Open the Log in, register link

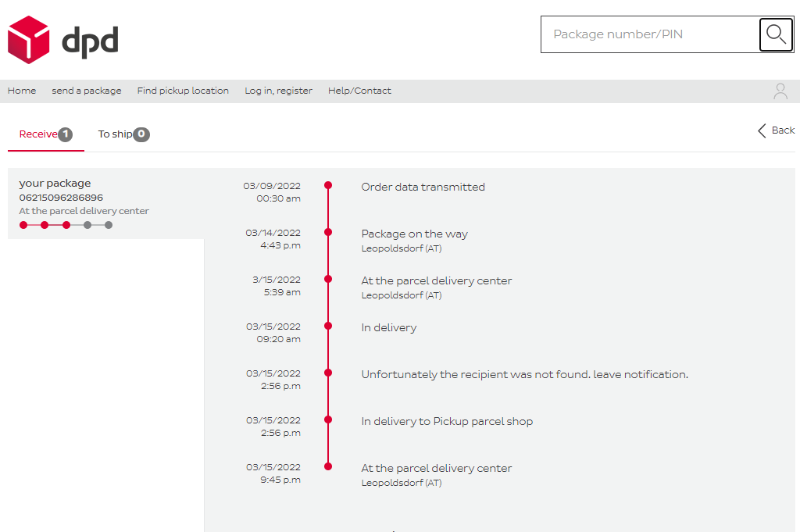pos(278,91)
